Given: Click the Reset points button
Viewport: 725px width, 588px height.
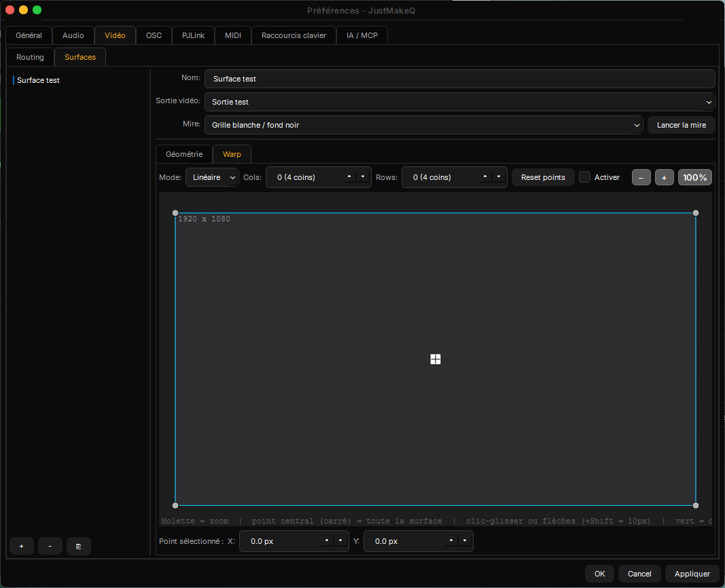Looking at the screenshot, I should pyautogui.click(x=543, y=177).
